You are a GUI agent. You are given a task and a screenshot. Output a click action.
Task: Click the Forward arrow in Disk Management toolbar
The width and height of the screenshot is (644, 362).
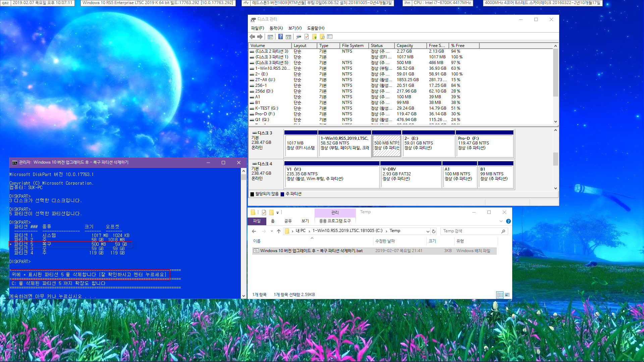click(260, 37)
